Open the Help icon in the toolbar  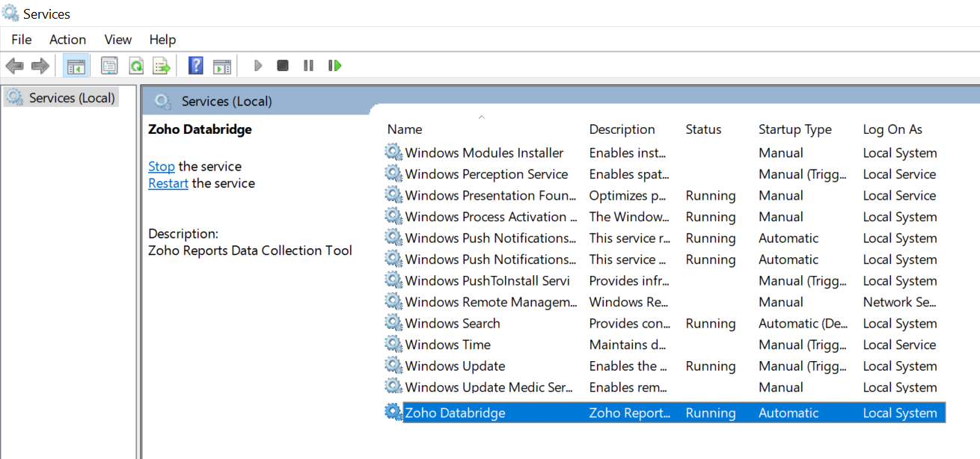(195, 66)
